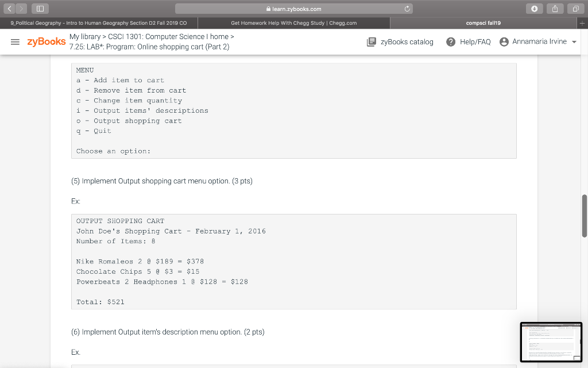Click Safari's back navigation arrow
588x368 pixels.
pos(8,8)
